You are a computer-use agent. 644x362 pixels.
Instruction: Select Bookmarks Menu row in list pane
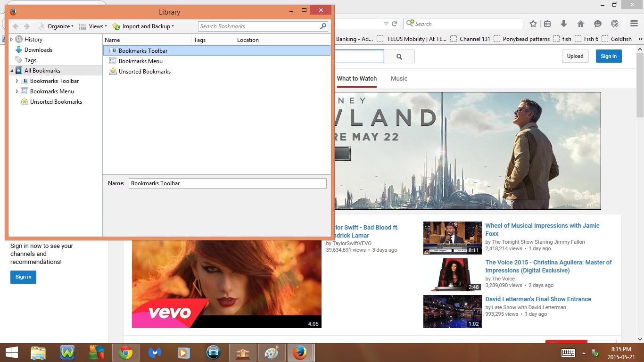217,61
